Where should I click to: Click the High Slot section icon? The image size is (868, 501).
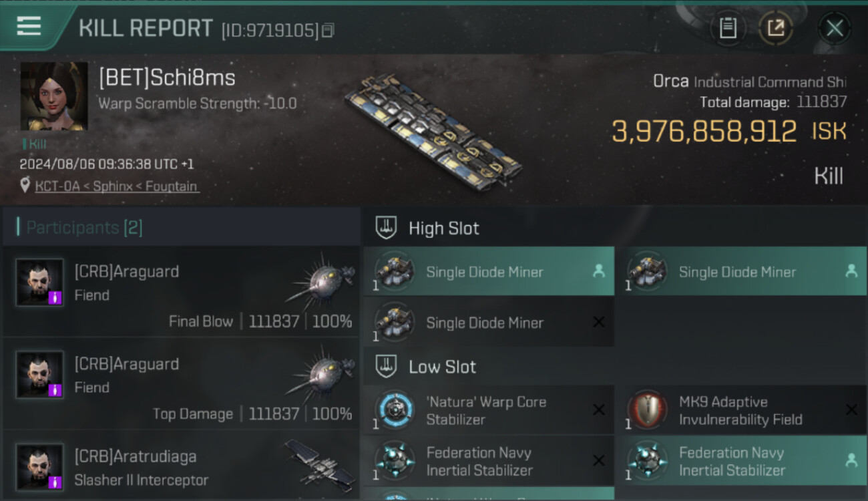(387, 228)
